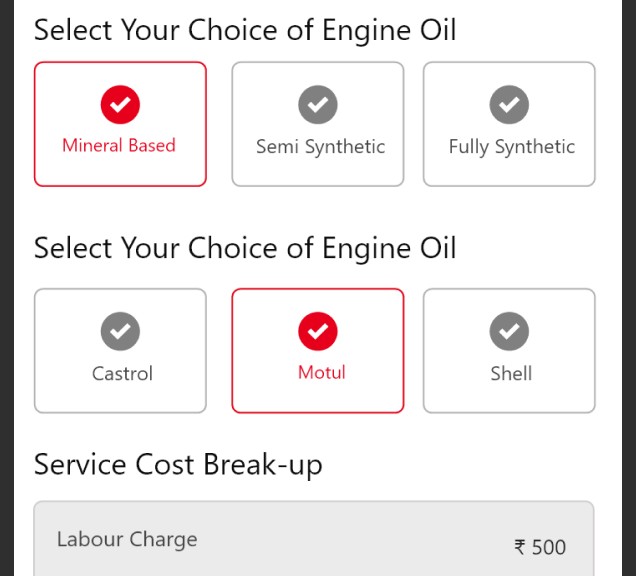Select the Mineral Based text label
636x576 pixels.
119,145
